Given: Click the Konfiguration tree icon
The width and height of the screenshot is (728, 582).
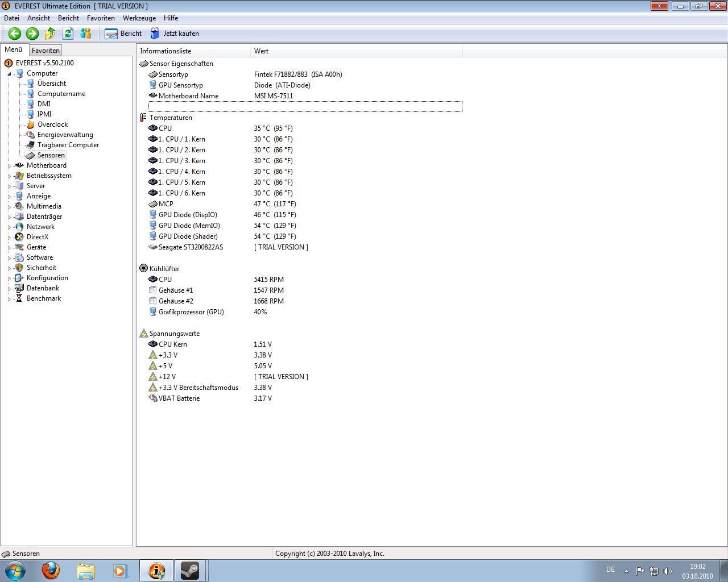Looking at the screenshot, I should click(x=19, y=278).
